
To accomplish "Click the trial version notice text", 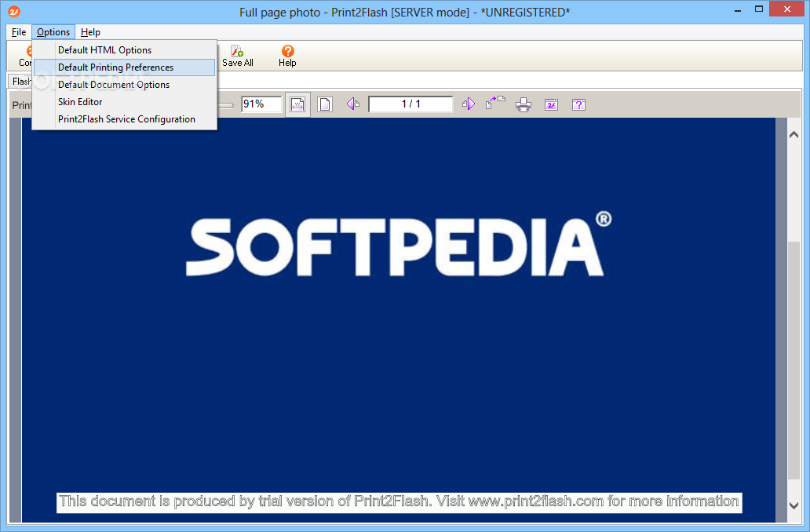I will click(399, 501).
